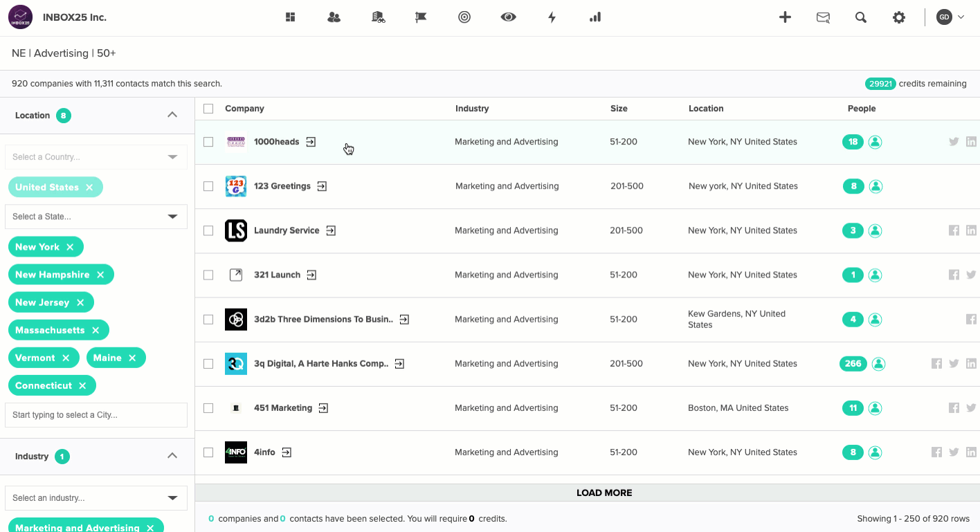The image size is (980, 532).
Task: Open the lightning bolt automation icon
Action: [552, 17]
